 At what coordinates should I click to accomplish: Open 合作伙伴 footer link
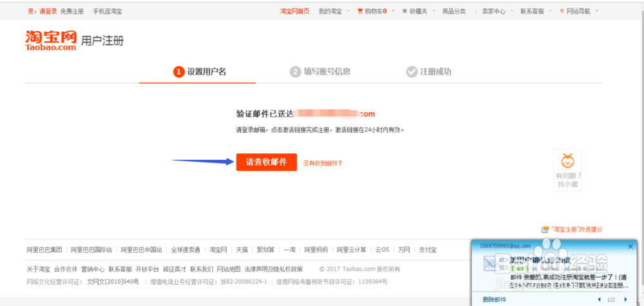click(x=66, y=269)
